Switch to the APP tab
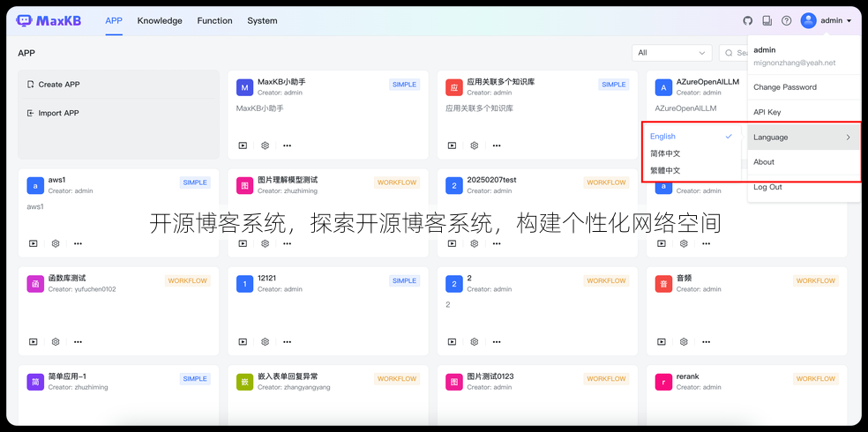Image resolution: width=868 pixels, height=432 pixels. tap(114, 21)
